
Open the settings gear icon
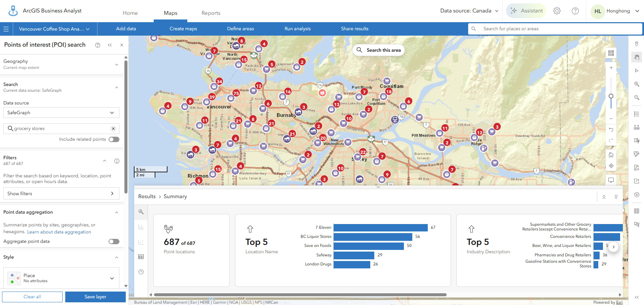(x=557, y=11)
